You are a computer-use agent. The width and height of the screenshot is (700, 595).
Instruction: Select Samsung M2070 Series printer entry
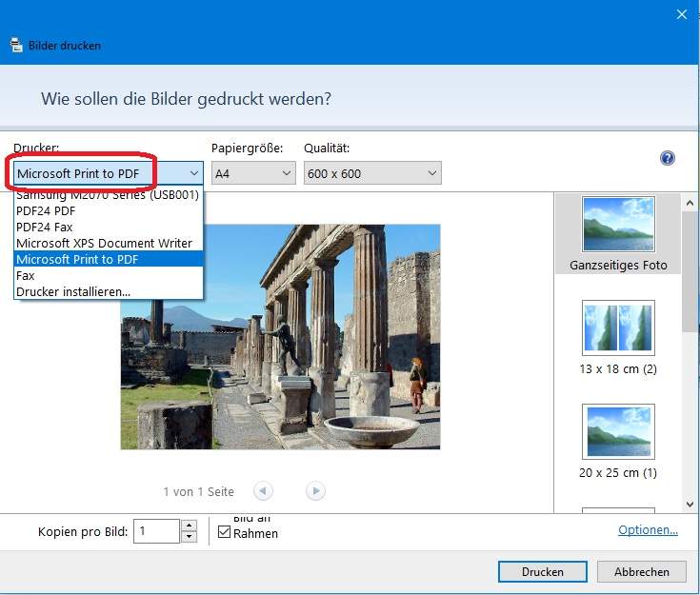click(x=109, y=195)
